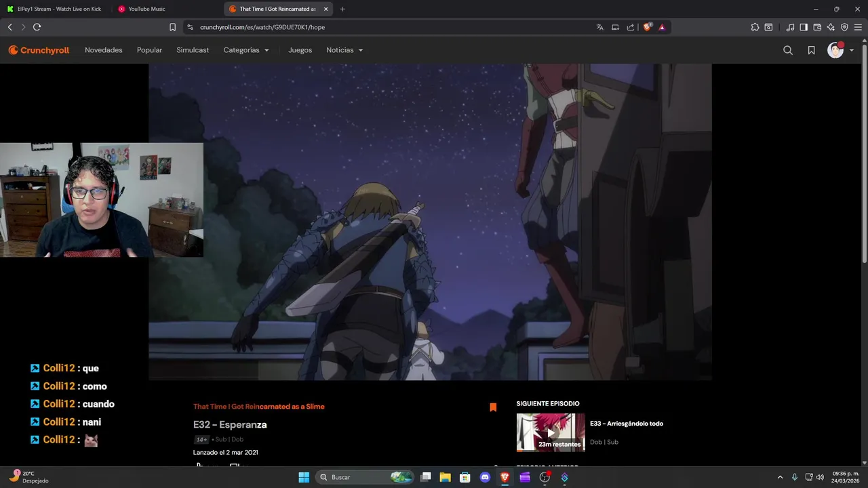Open E33 – Arriesgándolo todo title link
868x488 pixels.
click(627, 424)
